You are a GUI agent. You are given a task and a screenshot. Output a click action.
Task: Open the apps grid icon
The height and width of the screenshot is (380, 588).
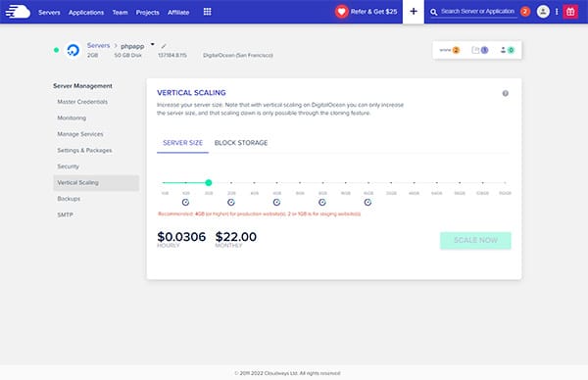pos(207,12)
